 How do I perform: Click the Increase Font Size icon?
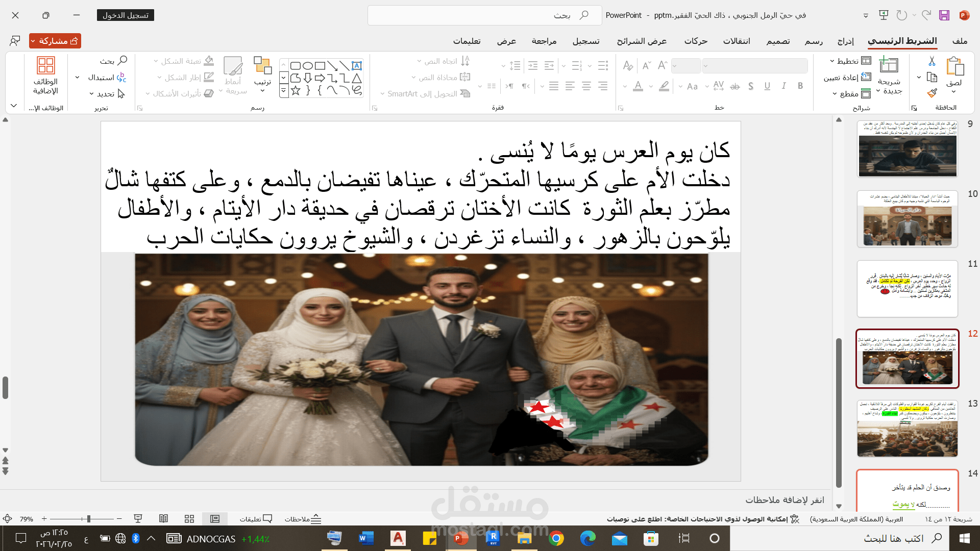click(x=662, y=64)
